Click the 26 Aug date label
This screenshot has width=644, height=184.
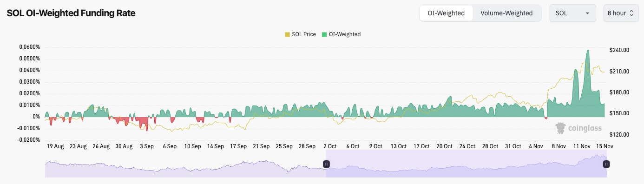(101, 146)
